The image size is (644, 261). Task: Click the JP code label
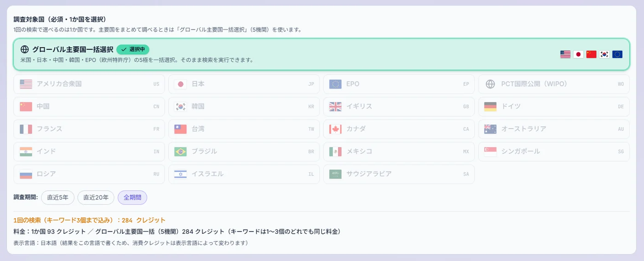pos(311,84)
